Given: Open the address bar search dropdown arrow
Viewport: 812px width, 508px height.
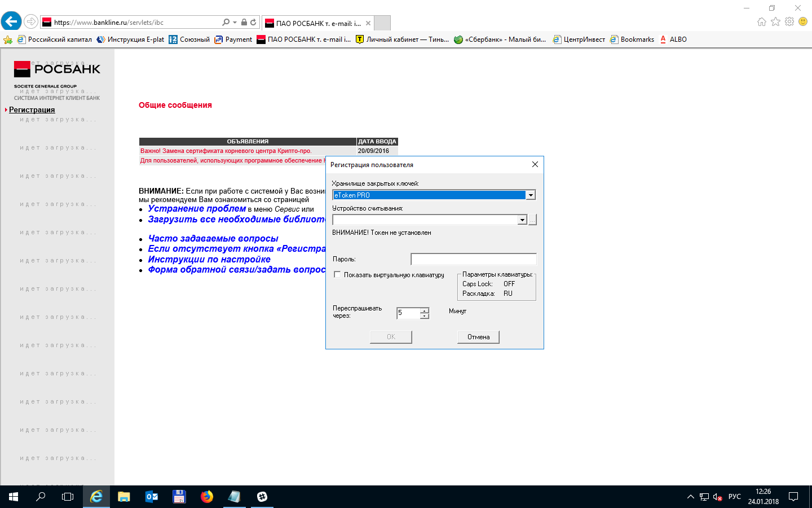Looking at the screenshot, I should coord(235,23).
